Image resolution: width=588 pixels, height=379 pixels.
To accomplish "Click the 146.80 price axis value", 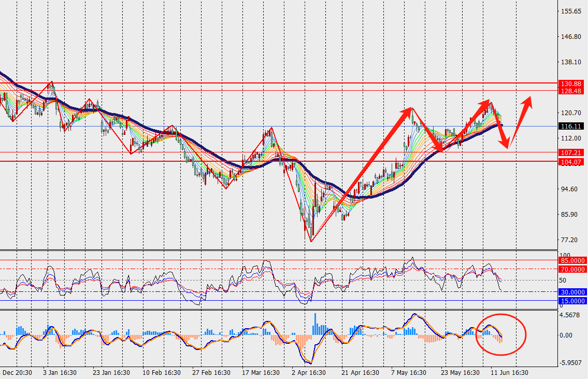I will point(571,37).
